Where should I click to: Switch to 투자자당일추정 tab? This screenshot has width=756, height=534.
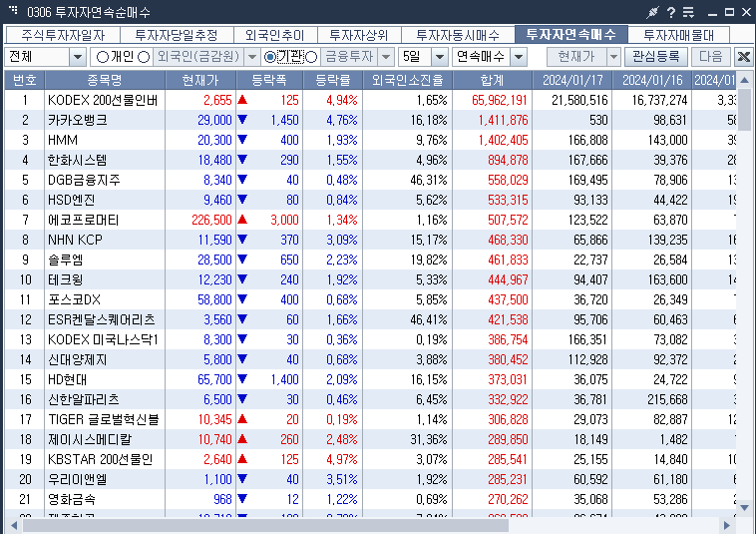tap(177, 35)
